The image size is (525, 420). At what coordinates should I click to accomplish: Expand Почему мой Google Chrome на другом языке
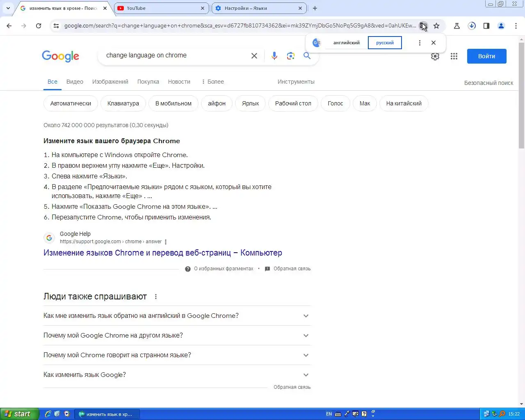[177, 336]
